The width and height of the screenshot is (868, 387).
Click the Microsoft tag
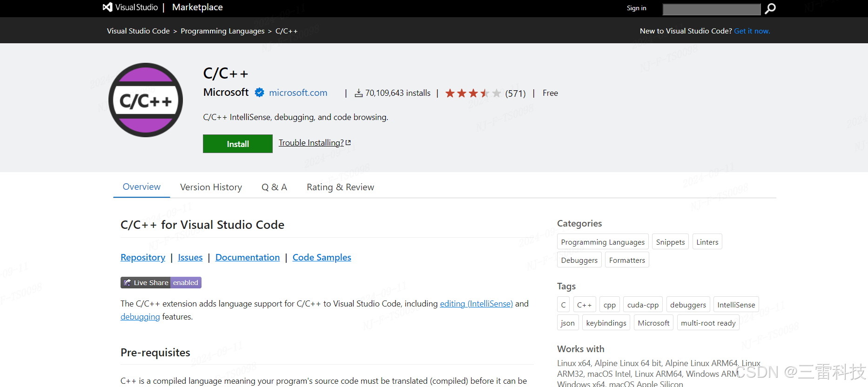pos(653,323)
